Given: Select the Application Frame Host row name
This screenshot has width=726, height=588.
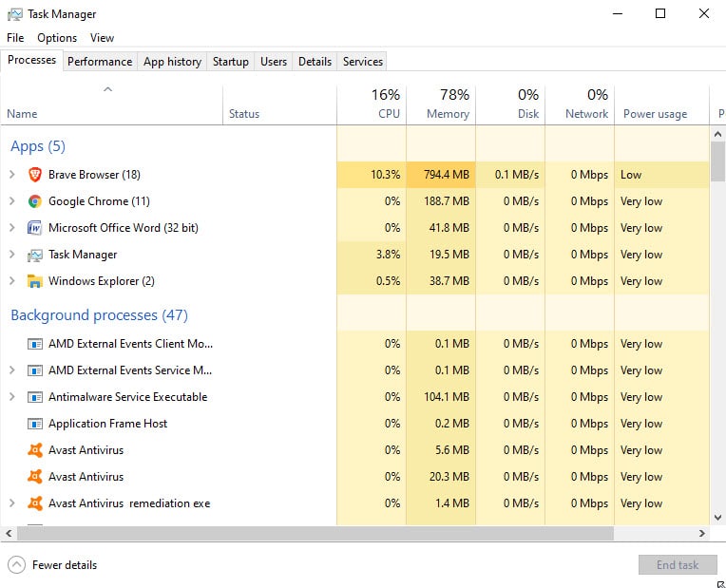Looking at the screenshot, I should 108,424.
